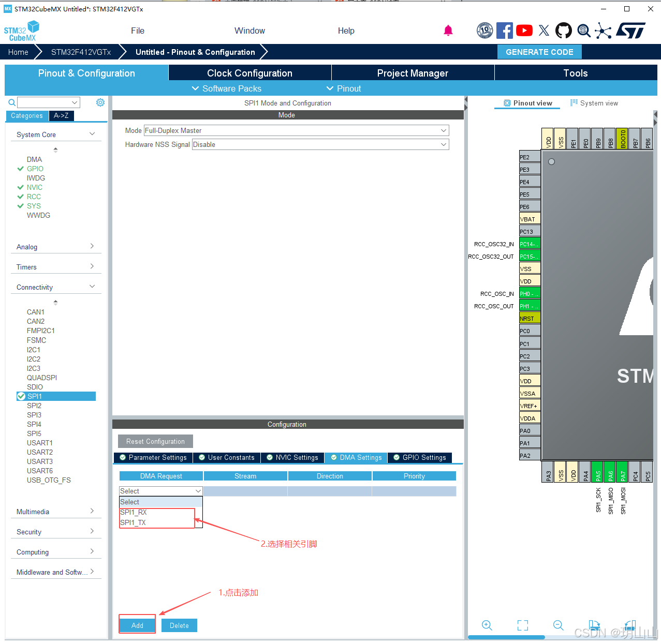Click the PA0 pin on the chip
Viewport: 661px width, 644px height.
(530, 430)
